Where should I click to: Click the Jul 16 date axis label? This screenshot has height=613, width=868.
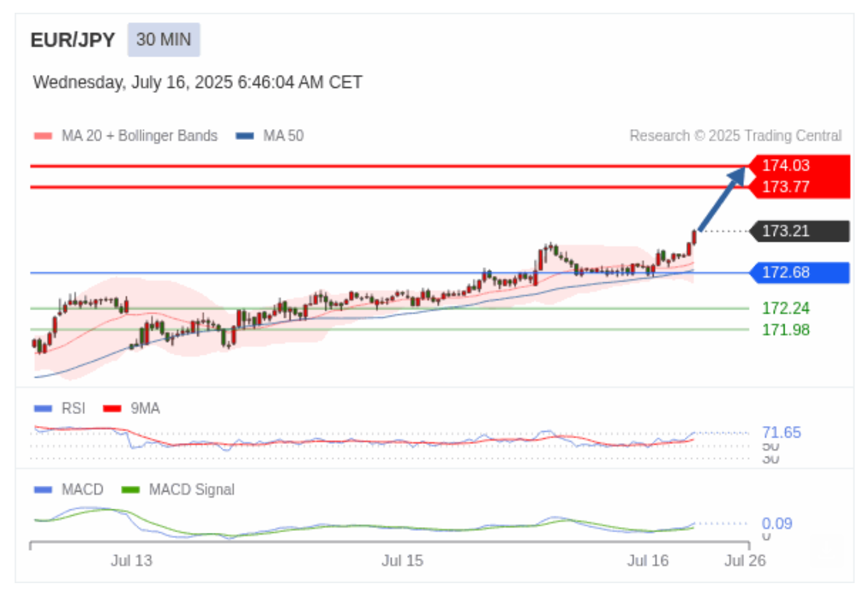pyautogui.click(x=648, y=560)
